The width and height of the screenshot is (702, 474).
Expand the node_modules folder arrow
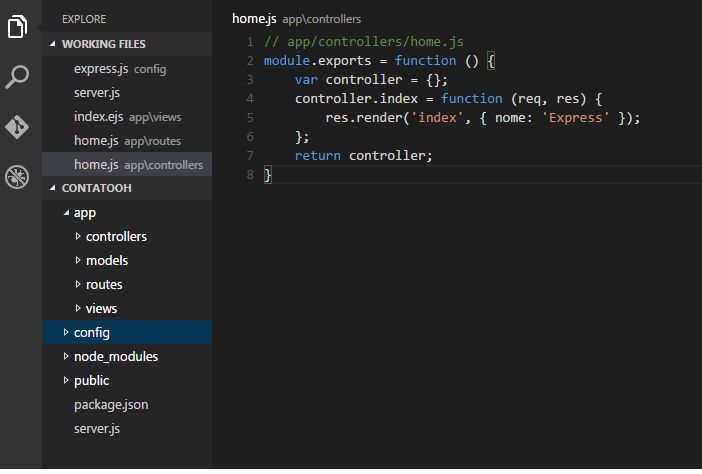(x=66, y=356)
